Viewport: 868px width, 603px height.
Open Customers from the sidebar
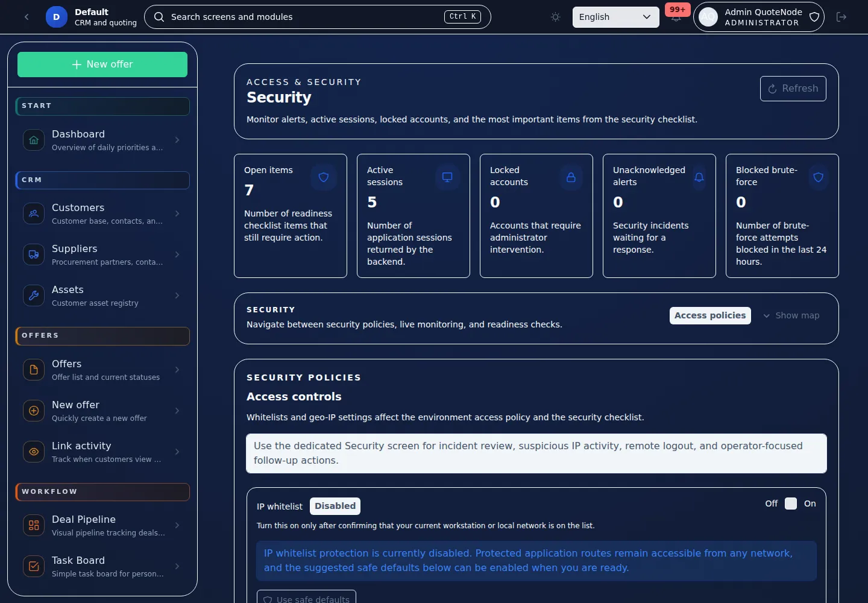tap(102, 213)
